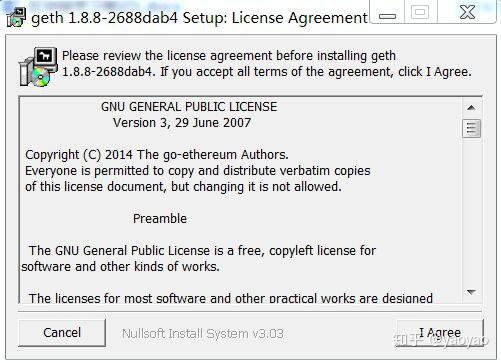Click the software and other kinds of works line
The width and height of the screenshot is (501, 363).
click(x=120, y=267)
